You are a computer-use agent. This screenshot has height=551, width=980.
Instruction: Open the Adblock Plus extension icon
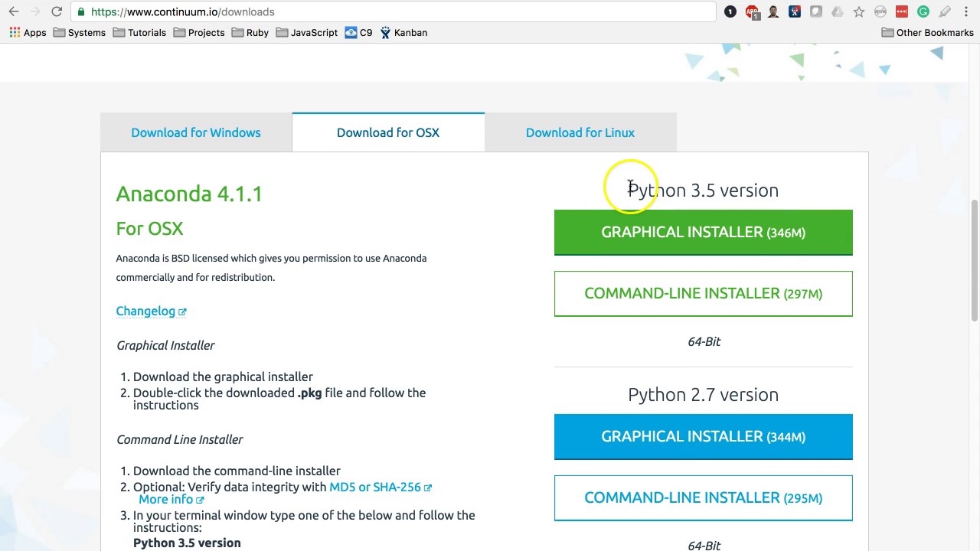(752, 11)
